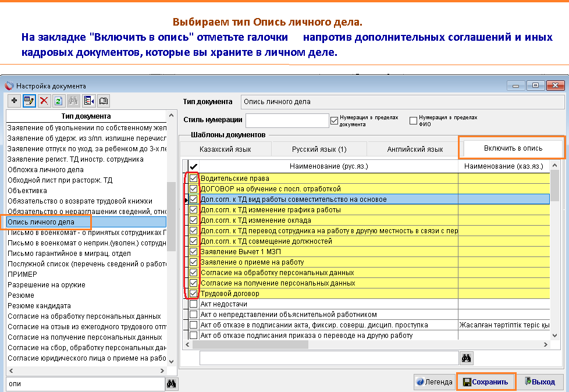The width and height of the screenshot is (569, 392).
Task: Toggle 'Согласие на получение персональных данных' checkbox
Action: pyautogui.click(x=193, y=283)
